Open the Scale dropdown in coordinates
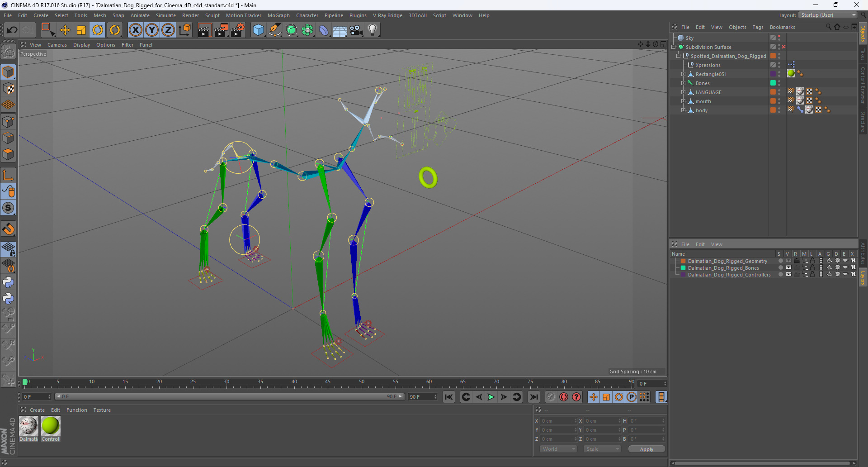Screen dimensions: 868x467 click(x=602, y=449)
